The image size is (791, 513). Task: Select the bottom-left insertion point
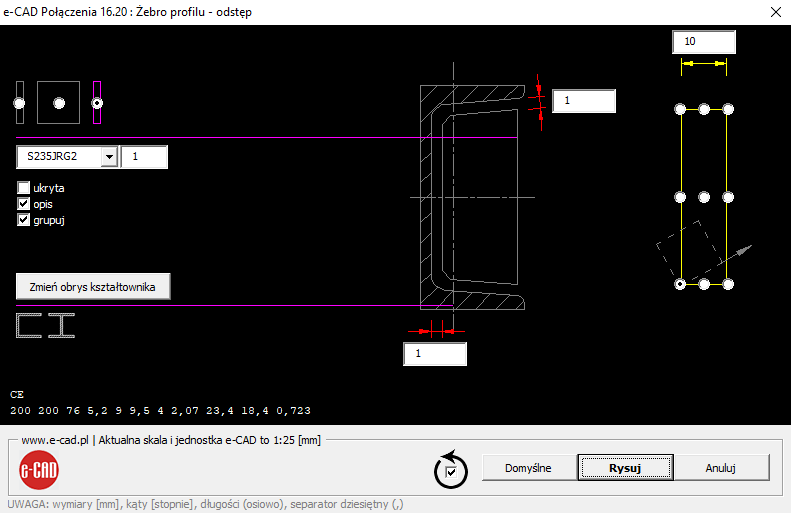click(680, 284)
